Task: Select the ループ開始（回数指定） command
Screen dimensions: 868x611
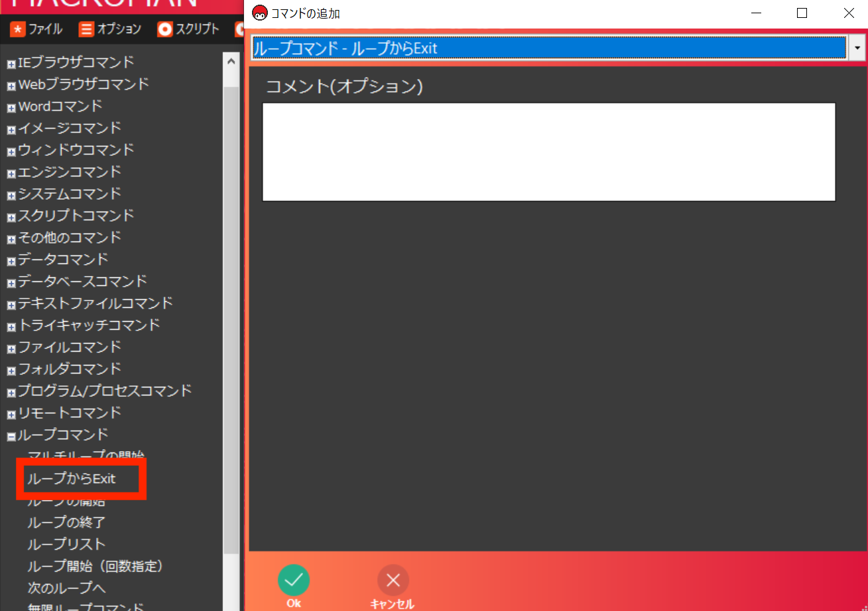Action: coord(95,566)
